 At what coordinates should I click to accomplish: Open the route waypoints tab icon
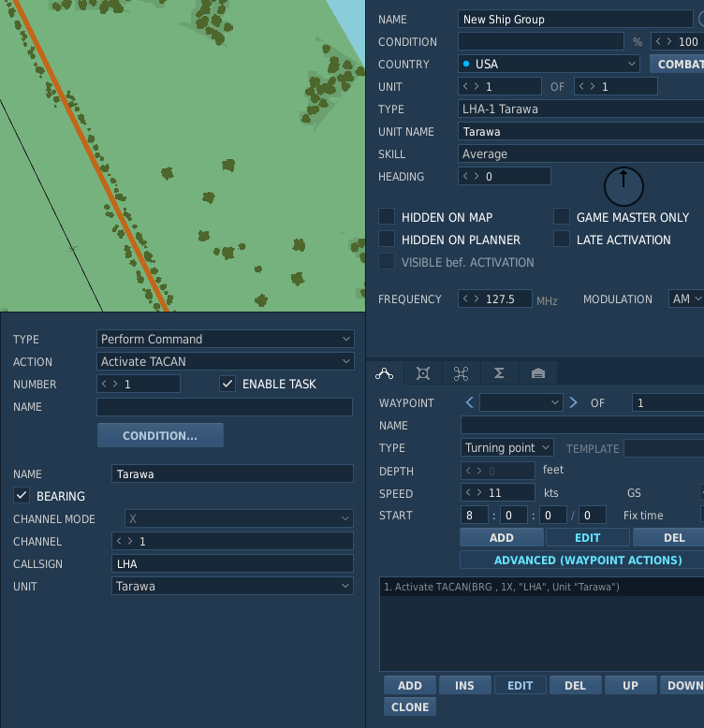[x=385, y=373]
